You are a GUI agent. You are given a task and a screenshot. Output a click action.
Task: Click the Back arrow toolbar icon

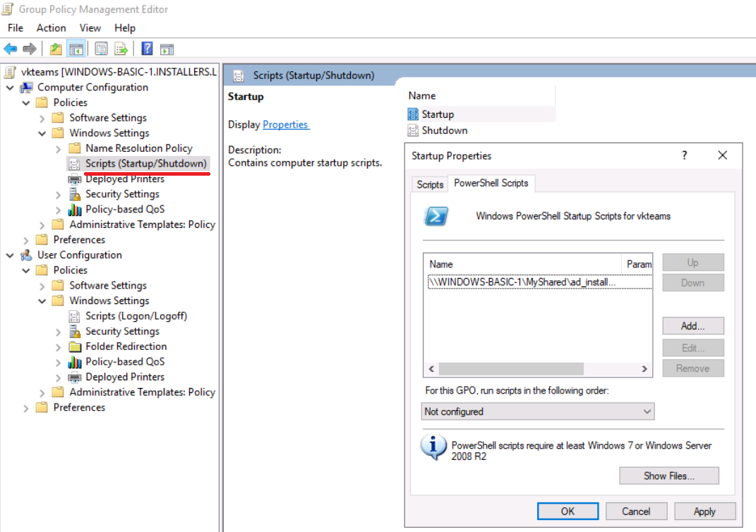click(x=11, y=49)
